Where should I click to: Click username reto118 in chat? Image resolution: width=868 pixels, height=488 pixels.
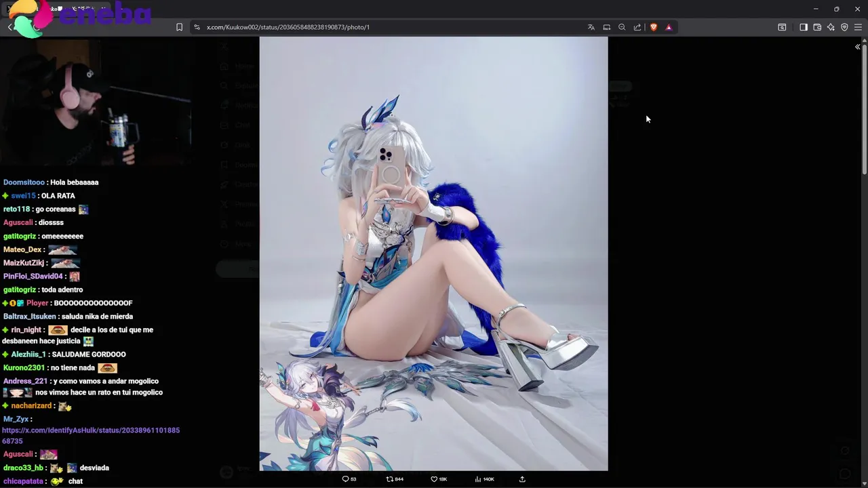[16, 209]
